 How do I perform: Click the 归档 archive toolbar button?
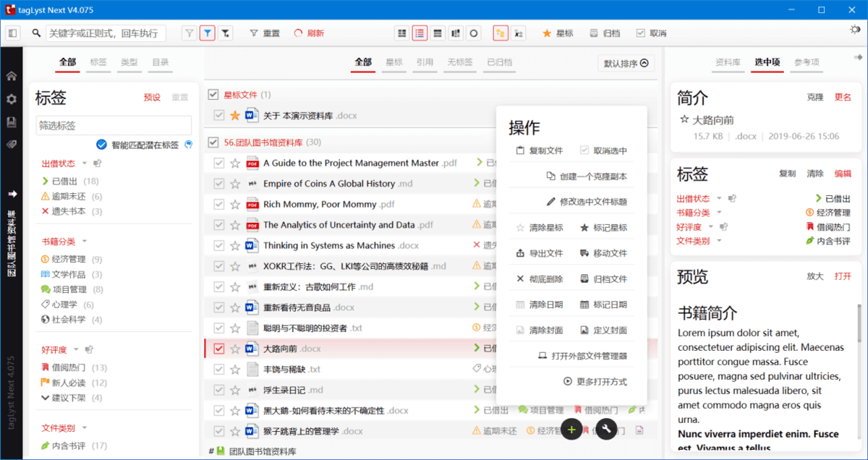pyautogui.click(x=605, y=33)
